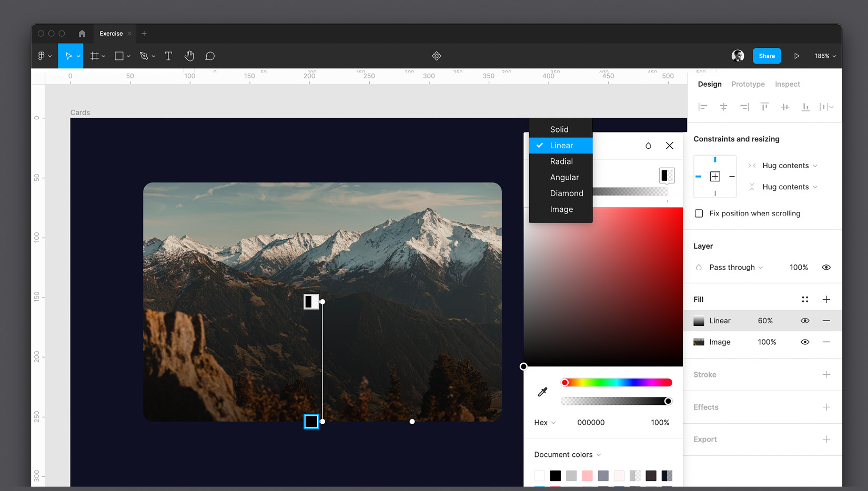Add a new Stroke with the plus button
This screenshot has height=491, width=868.
(826, 374)
